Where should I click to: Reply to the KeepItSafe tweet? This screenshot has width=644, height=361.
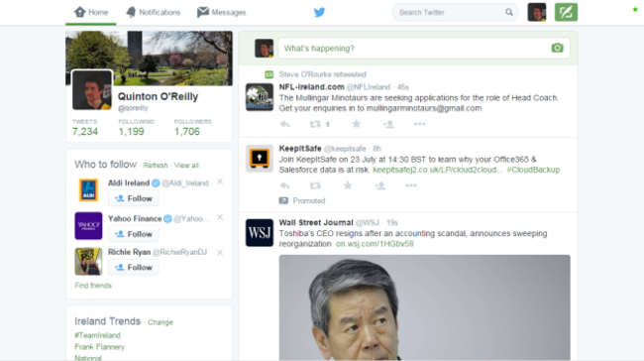(284, 185)
